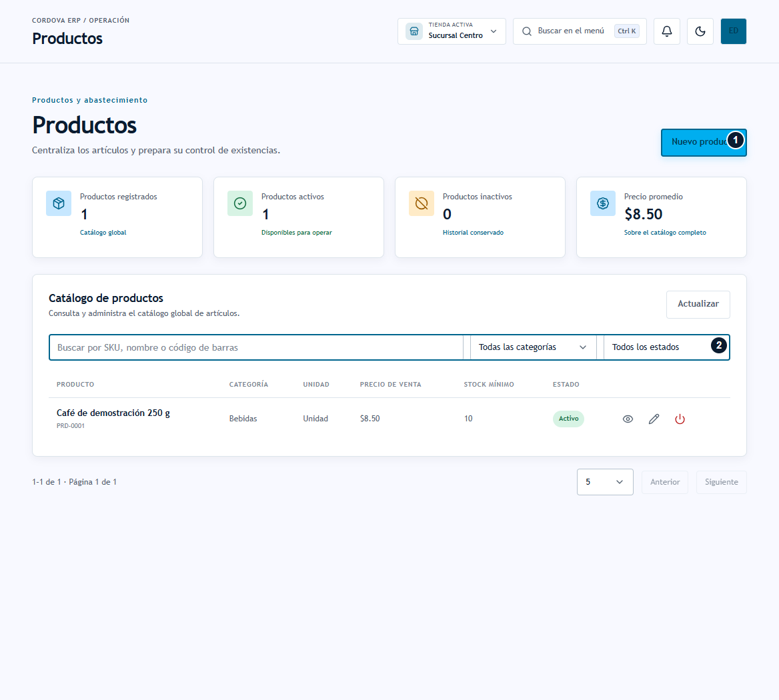Click the Activo status badge

(x=568, y=419)
